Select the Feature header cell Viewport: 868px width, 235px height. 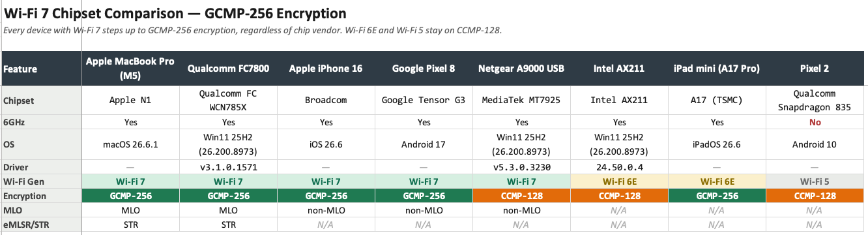[40, 69]
